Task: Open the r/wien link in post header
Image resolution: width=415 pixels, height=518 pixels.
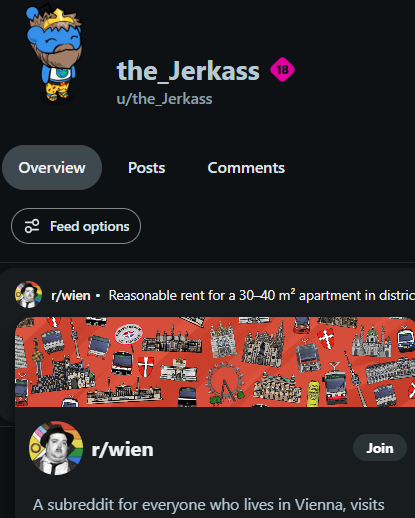Action: click(x=71, y=295)
